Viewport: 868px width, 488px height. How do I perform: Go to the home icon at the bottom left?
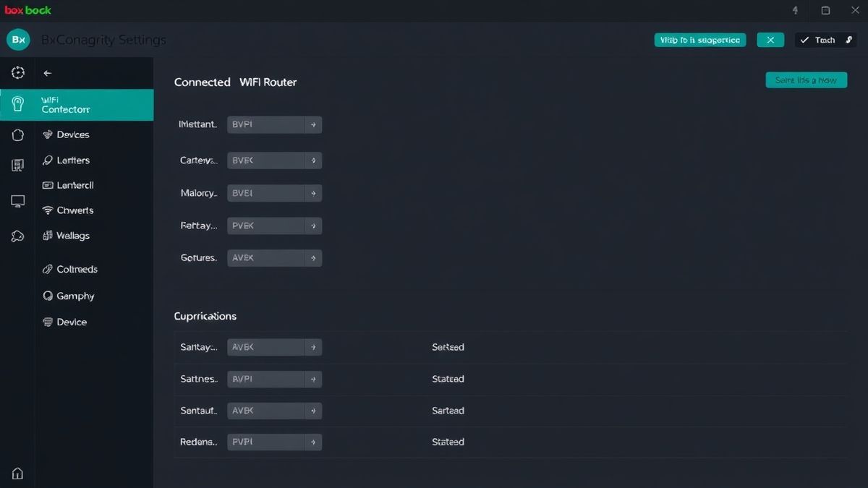18,474
